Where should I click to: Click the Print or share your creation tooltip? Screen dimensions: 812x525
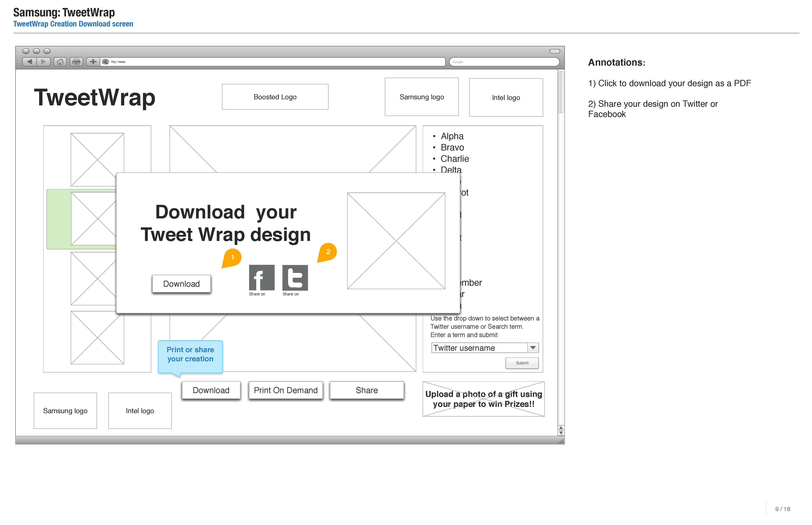(190, 357)
